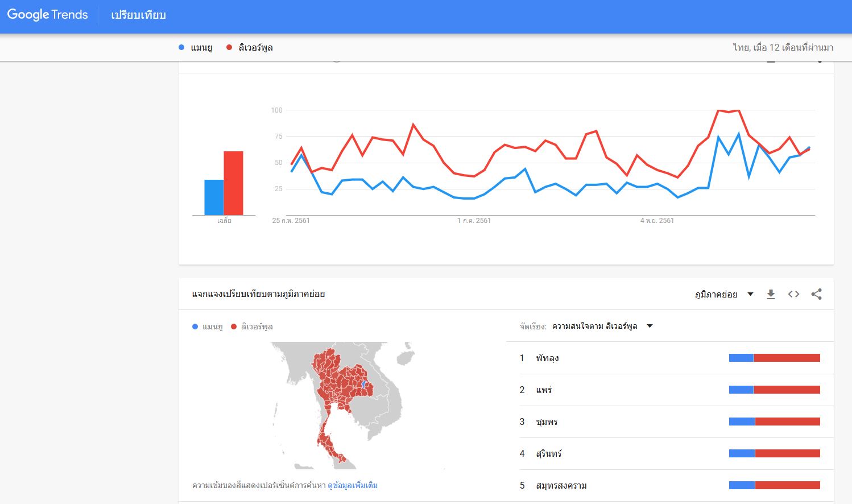Click the 4 พ.ย. 2561 axis label

point(657,221)
